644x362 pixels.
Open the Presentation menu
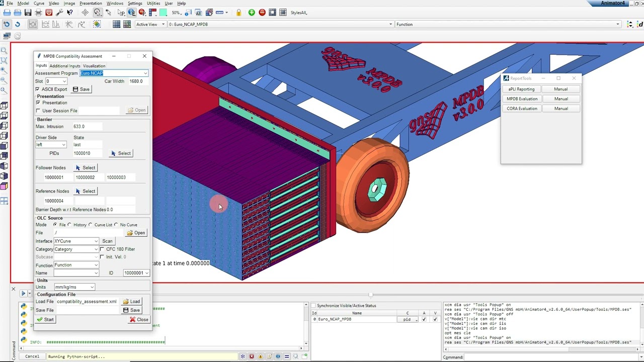click(x=91, y=4)
